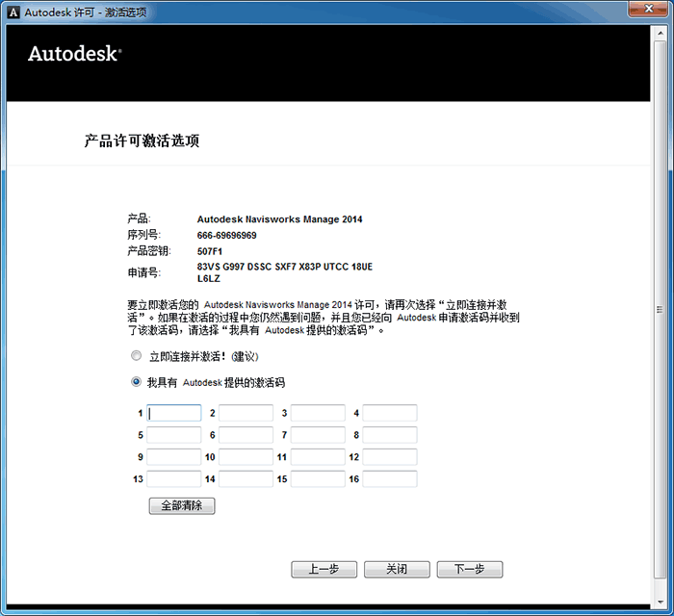
Task: Click activation code field 12
Action: coord(390,457)
